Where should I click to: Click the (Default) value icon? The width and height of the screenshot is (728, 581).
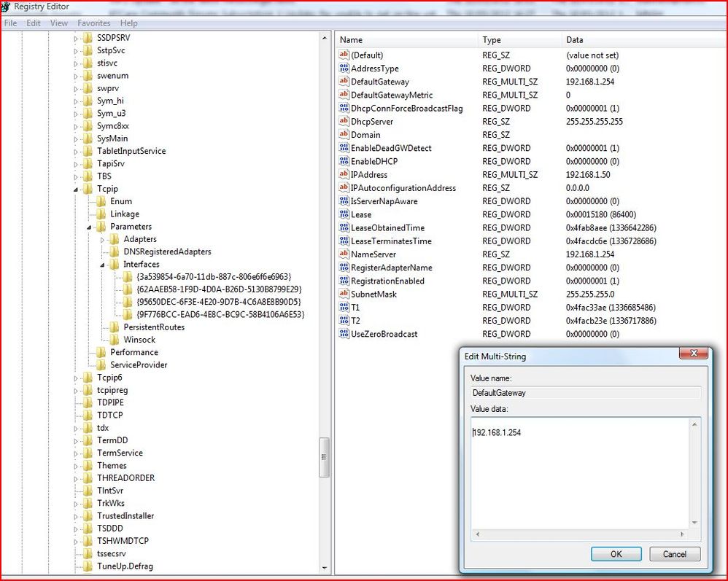coord(344,55)
